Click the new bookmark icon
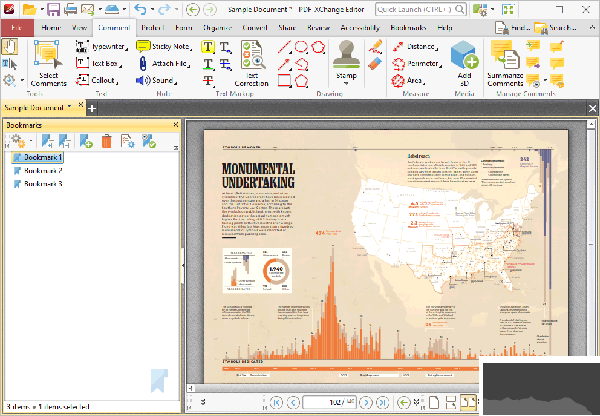 tap(86, 142)
